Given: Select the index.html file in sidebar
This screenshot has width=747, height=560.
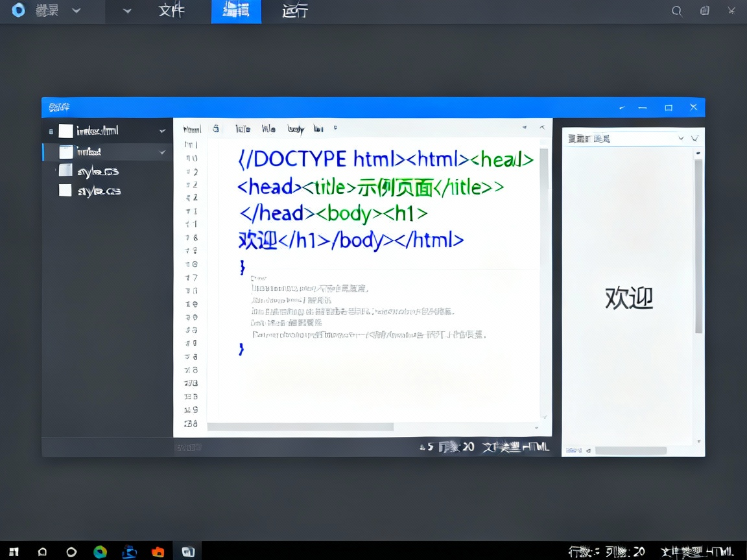Looking at the screenshot, I should pos(97,131).
